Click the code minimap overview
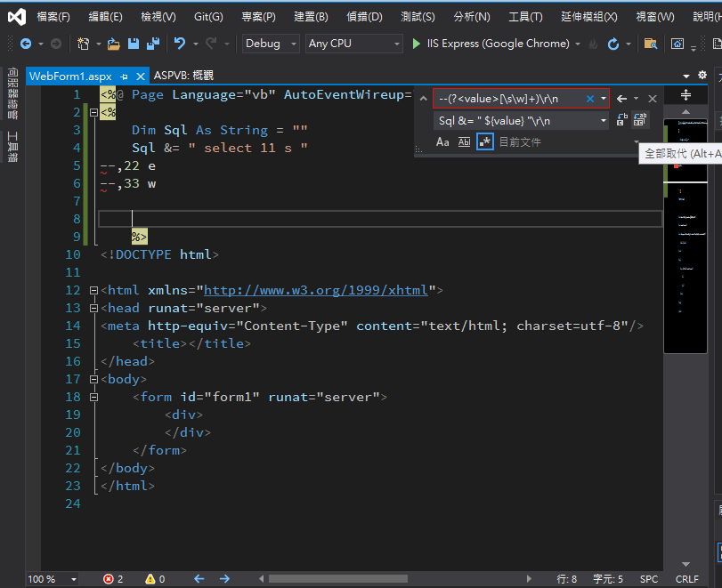Image resolution: width=722 pixels, height=588 pixels. point(685,236)
